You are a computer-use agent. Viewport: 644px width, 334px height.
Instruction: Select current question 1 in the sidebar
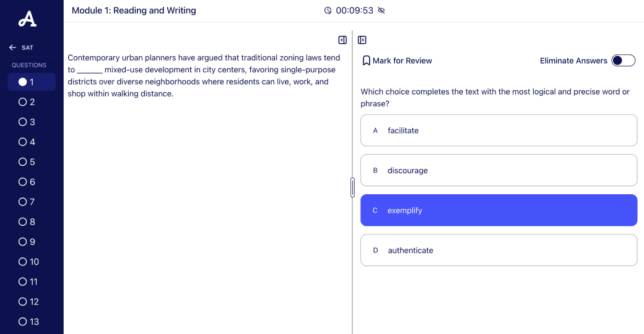pyautogui.click(x=27, y=82)
